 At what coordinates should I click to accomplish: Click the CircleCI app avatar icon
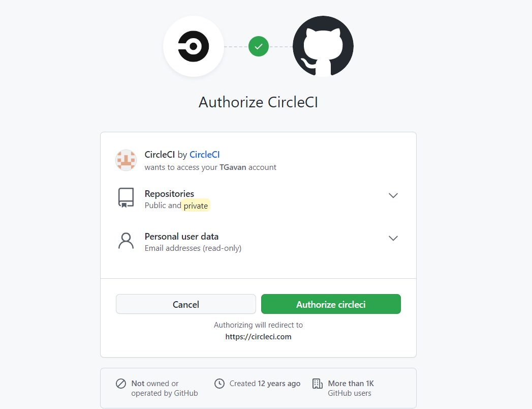pyautogui.click(x=126, y=160)
